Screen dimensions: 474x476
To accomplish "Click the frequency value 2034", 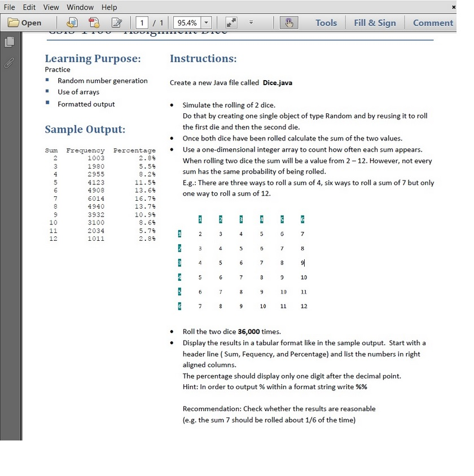I will pyautogui.click(x=96, y=231).
